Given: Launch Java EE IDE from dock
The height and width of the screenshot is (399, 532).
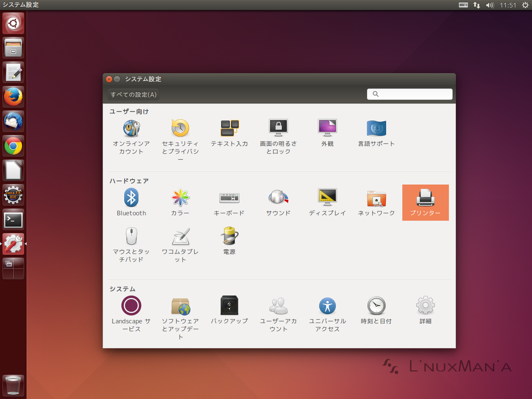Looking at the screenshot, I should (x=13, y=195).
